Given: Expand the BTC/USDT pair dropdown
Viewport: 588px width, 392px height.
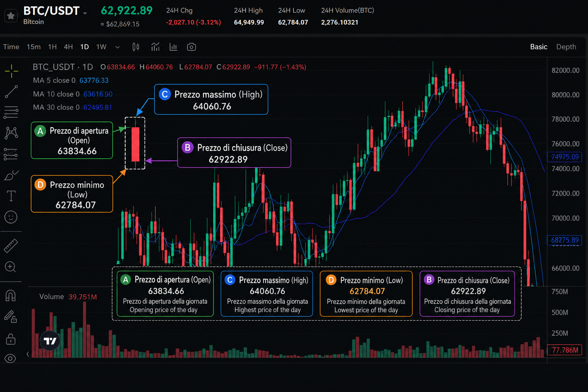Looking at the screenshot, I should coord(85,13).
